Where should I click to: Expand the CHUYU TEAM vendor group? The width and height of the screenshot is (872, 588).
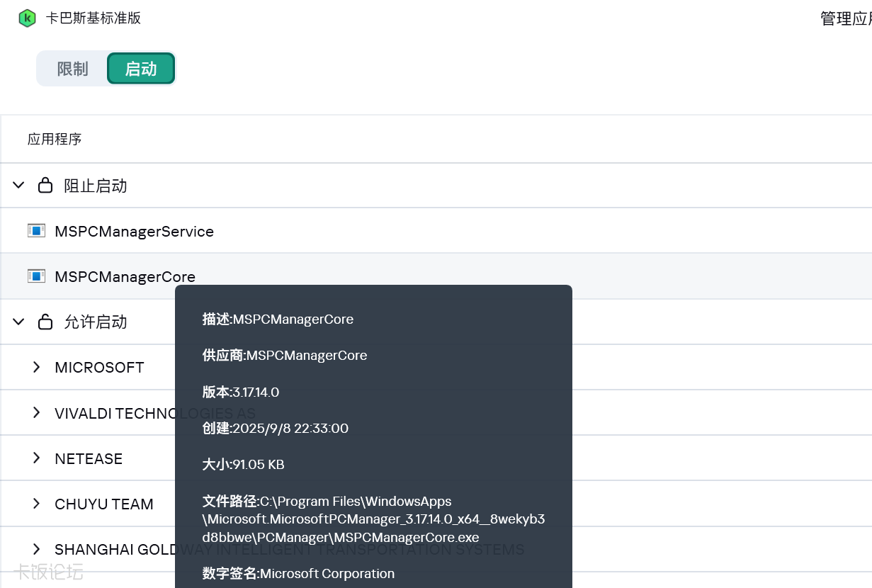pyautogui.click(x=37, y=504)
